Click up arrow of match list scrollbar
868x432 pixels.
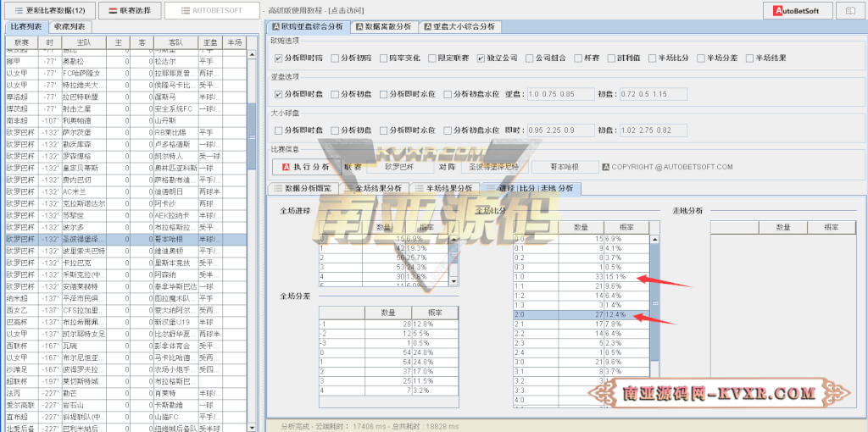[x=252, y=54]
